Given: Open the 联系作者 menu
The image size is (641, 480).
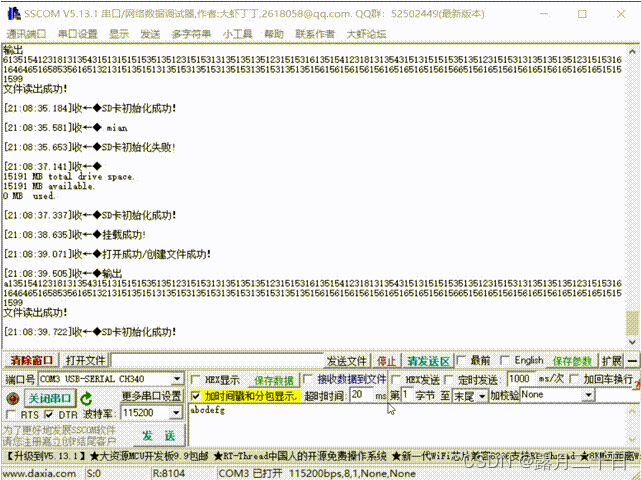Looking at the screenshot, I should (x=315, y=34).
